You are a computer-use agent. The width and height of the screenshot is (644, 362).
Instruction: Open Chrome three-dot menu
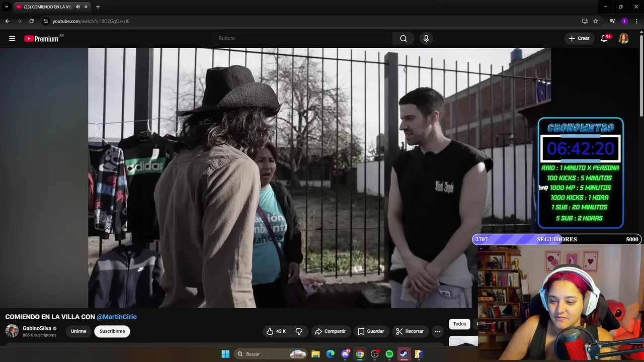click(636, 21)
